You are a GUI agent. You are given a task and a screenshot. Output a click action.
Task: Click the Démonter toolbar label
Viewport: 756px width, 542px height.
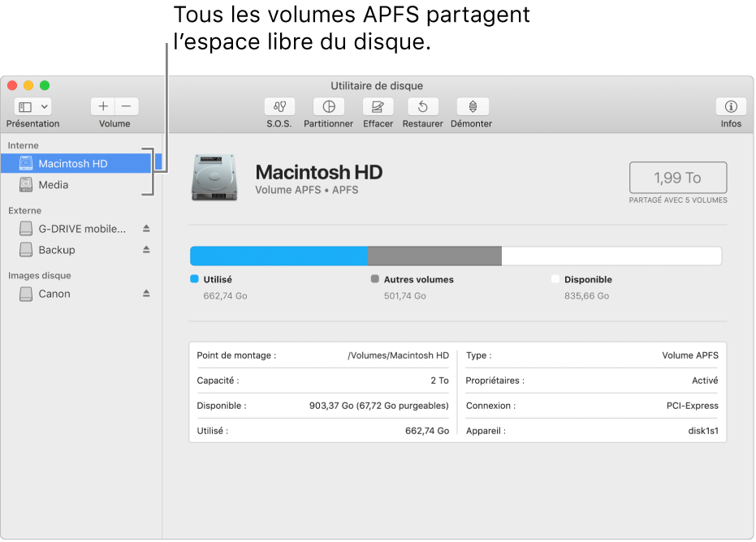coord(472,124)
